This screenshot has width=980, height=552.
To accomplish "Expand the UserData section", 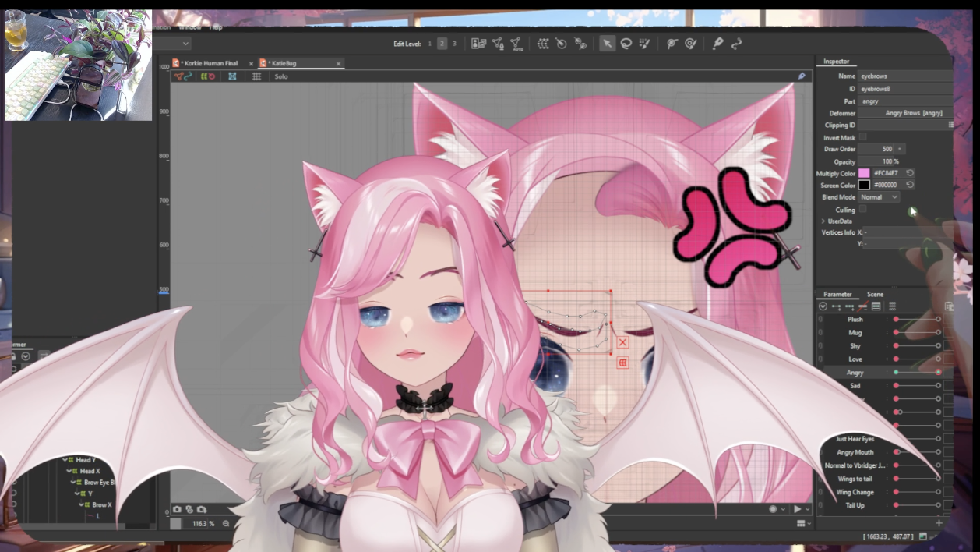I will (823, 221).
